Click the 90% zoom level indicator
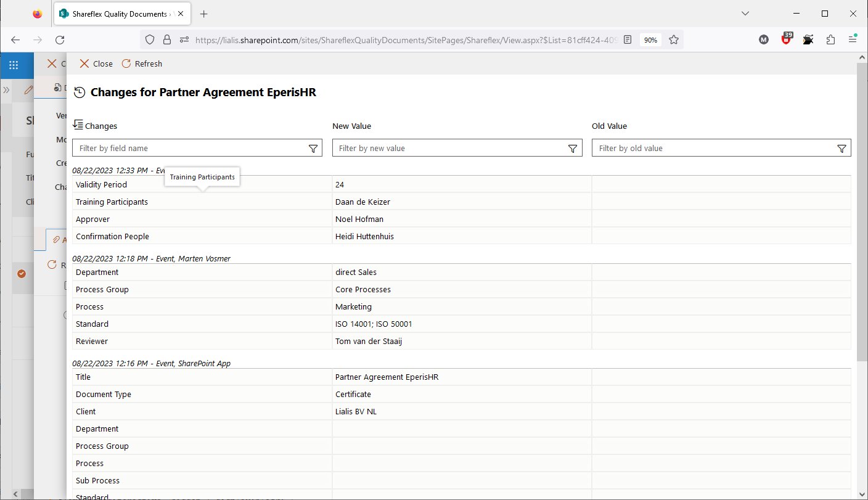The height and width of the screenshot is (500, 868). point(650,39)
